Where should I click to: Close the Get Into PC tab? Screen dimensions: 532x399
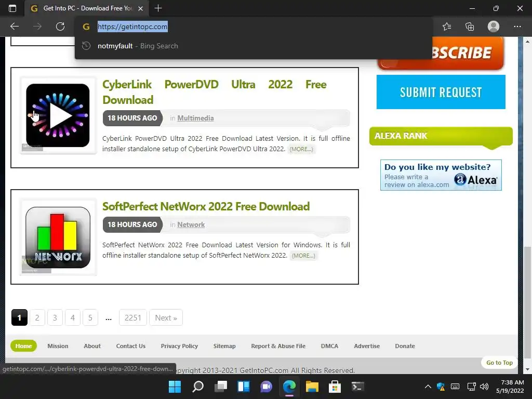(x=140, y=8)
